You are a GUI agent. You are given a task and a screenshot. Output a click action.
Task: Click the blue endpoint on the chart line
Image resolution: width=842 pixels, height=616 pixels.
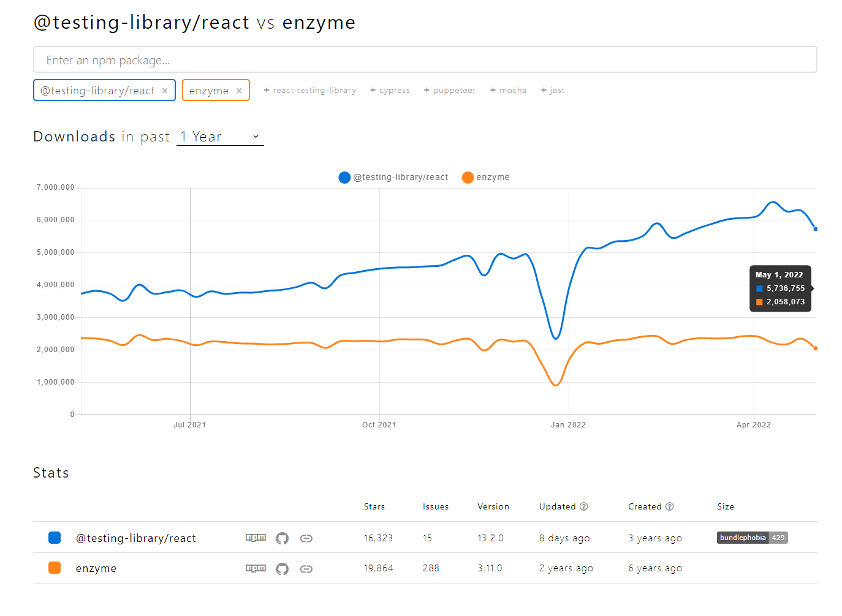point(815,229)
